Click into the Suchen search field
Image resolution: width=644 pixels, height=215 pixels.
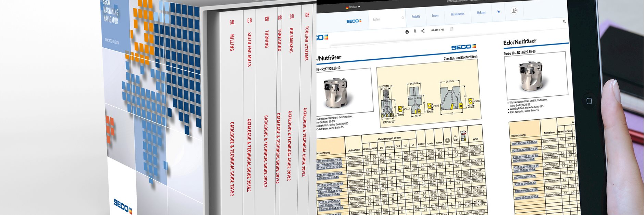point(388,19)
